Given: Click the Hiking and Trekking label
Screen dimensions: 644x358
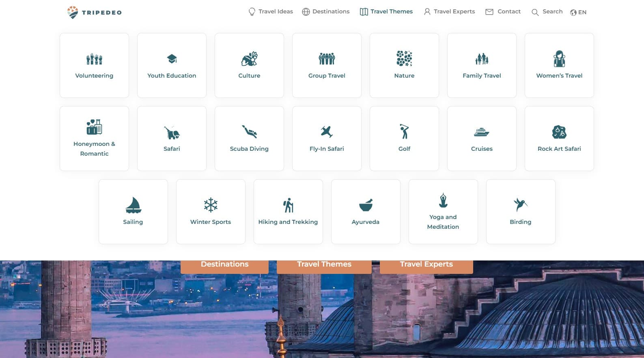Looking at the screenshot, I should 288,222.
